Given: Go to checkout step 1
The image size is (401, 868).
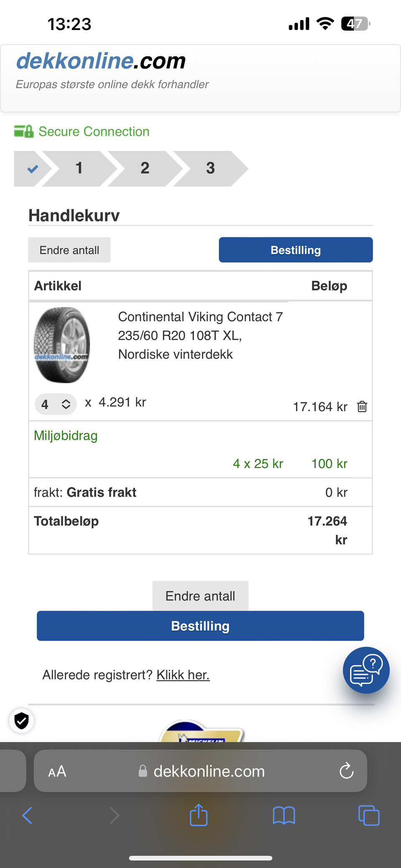Looking at the screenshot, I should tap(79, 168).
